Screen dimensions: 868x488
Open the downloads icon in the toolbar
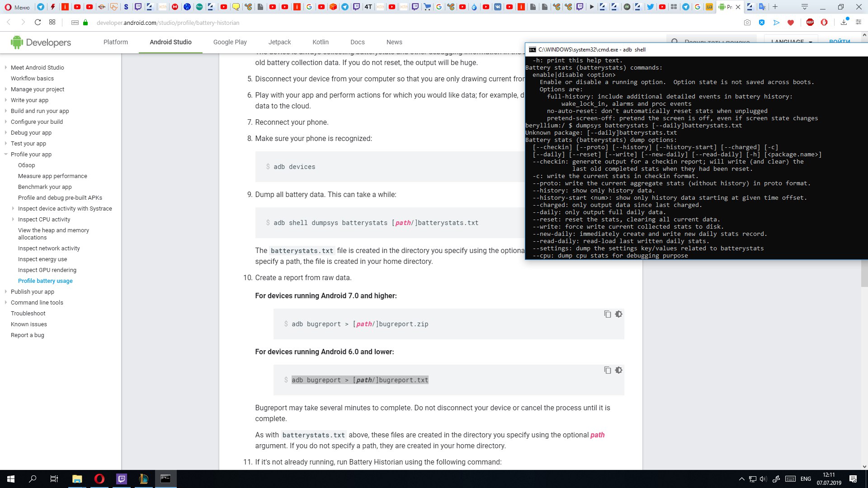tap(844, 22)
